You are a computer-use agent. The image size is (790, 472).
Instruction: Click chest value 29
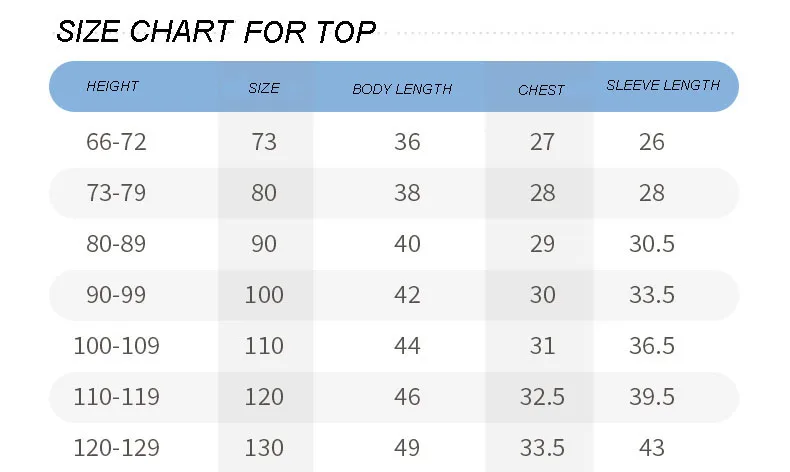point(542,244)
